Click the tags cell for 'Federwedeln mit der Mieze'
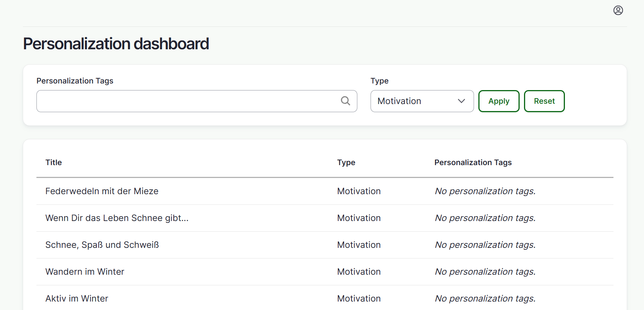The image size is (644, 310). click(485, 191)
